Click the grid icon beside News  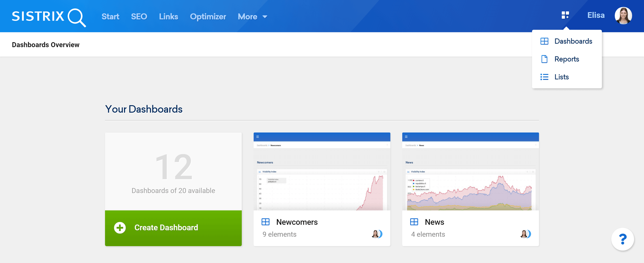point(414,222)
